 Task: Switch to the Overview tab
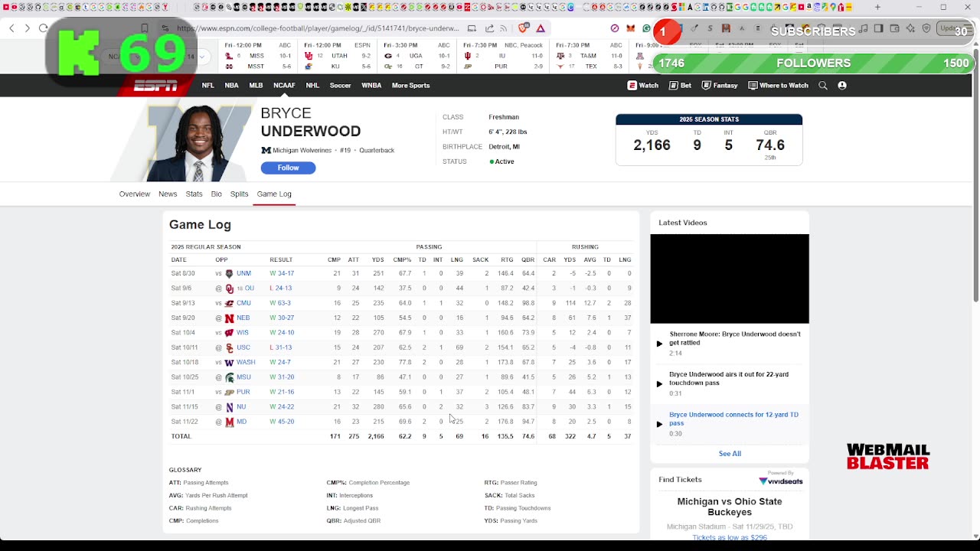[135, 194]
